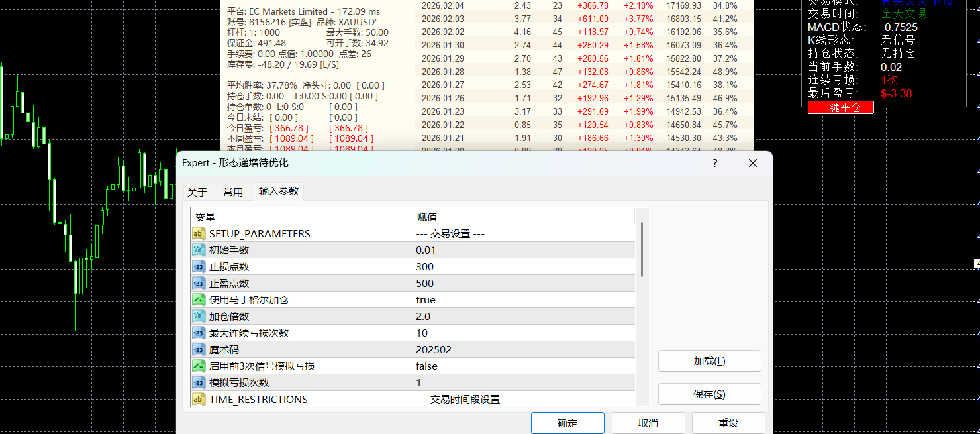Click the boolean icon beside 启用前3次信号模拟亏损
The height and width of the screenshot is (434, 980).
pyautogui.click(x=199, y=366)
